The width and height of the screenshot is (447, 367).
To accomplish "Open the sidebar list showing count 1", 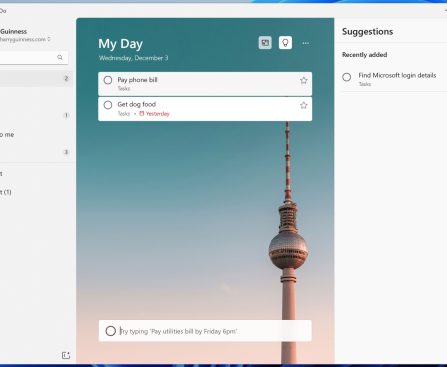I will [x=36, y=115].
